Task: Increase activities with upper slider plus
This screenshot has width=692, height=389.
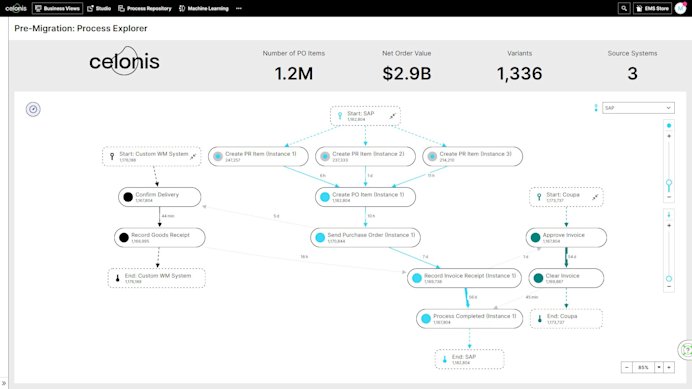Action: [669, 136]
